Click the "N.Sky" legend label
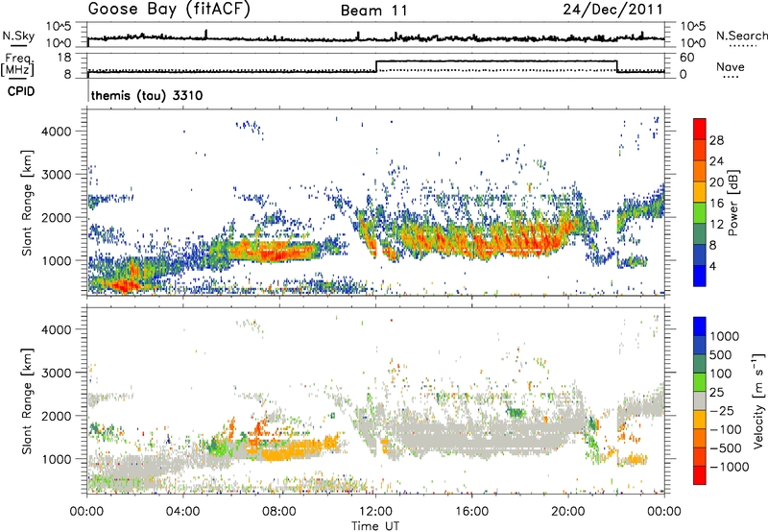768x532 pixels. click(x=18, y=36)
